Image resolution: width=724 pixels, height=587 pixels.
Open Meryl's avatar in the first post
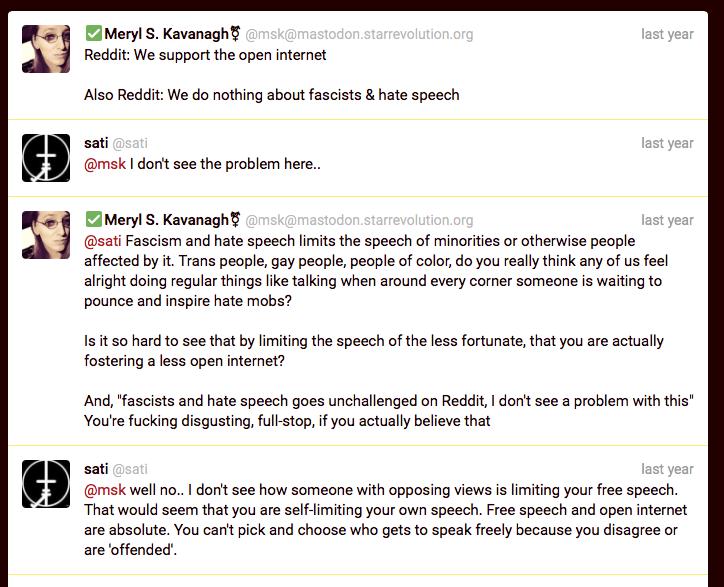(x=46, y=49)
